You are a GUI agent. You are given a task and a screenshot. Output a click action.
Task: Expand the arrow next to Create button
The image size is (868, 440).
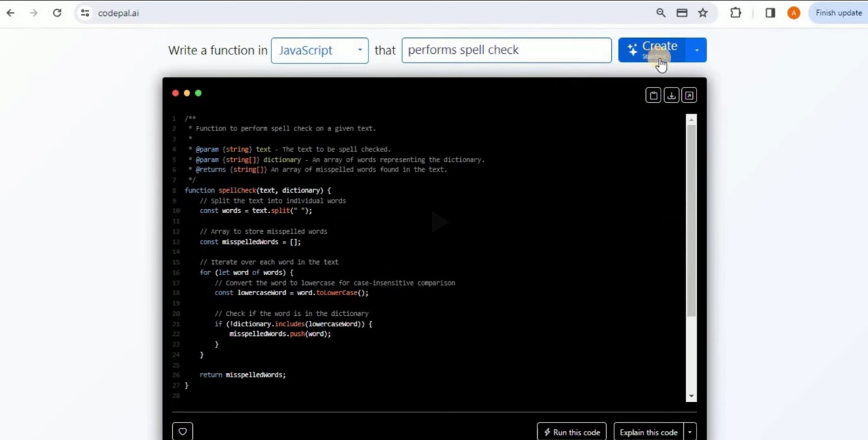696,50
